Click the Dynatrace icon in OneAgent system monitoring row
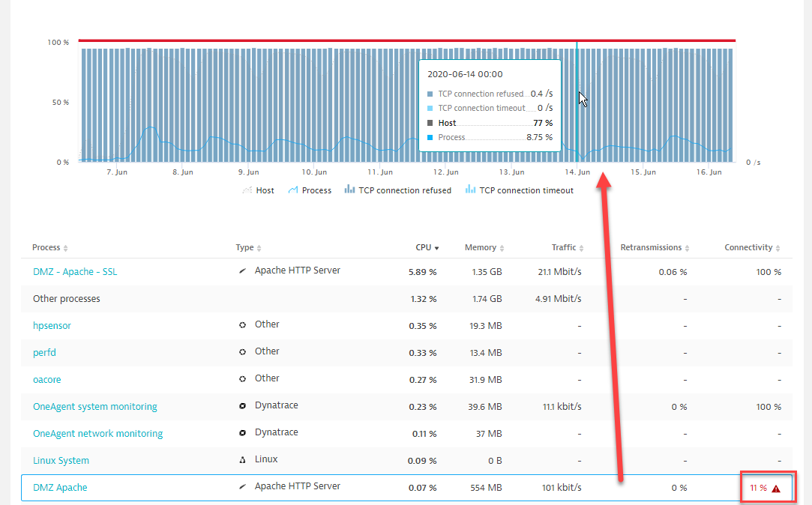This screenshot has width=812, height=505. pos(242,406)
